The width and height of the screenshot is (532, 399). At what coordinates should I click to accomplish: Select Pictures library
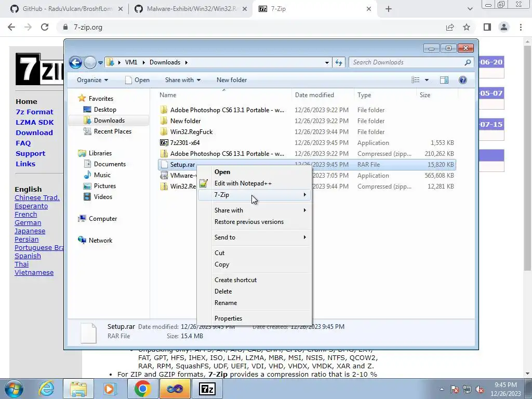pyautogui.click(x=100, y=186)
